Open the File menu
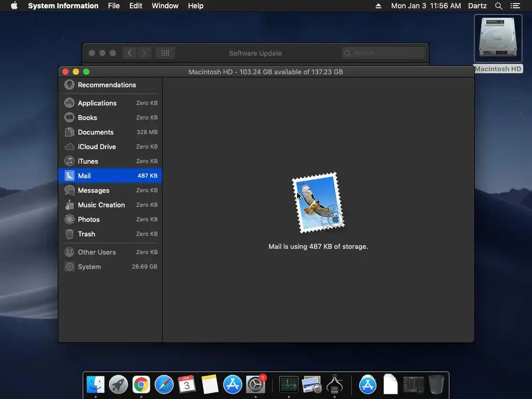This screenshot has width=532, height=399. pos(114,6)
